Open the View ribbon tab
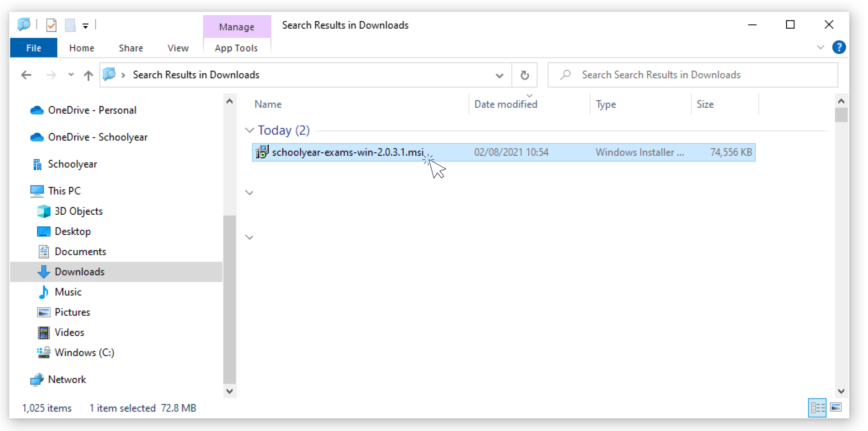This screenshot has height=431, width=868. [178, 48]
